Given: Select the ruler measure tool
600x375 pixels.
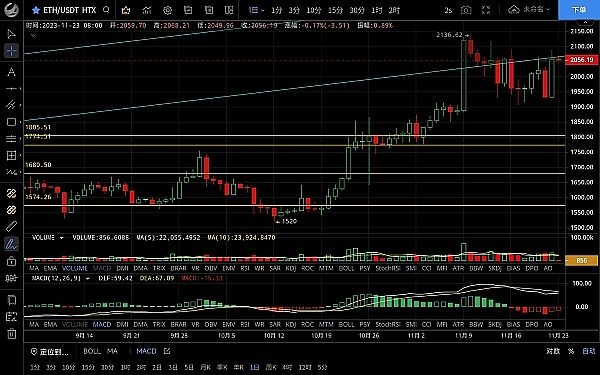Looking at the screenshot, I should tap(11, 226).
